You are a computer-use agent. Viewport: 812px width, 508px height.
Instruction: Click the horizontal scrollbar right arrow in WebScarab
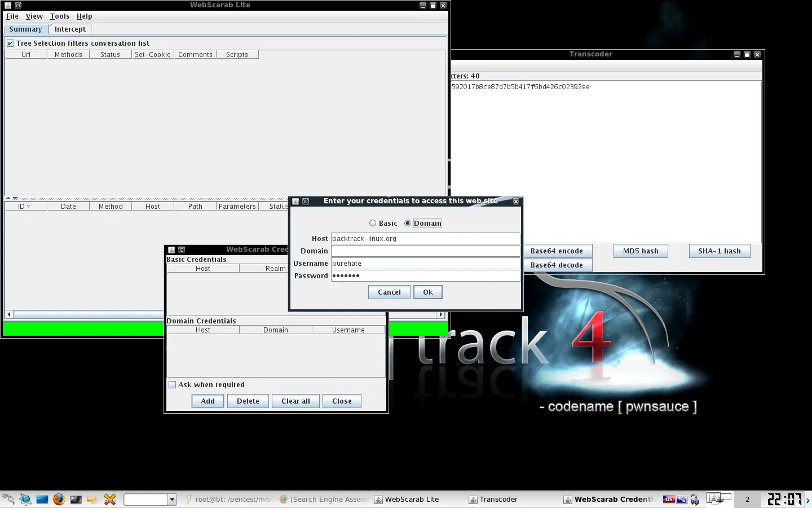441,314
